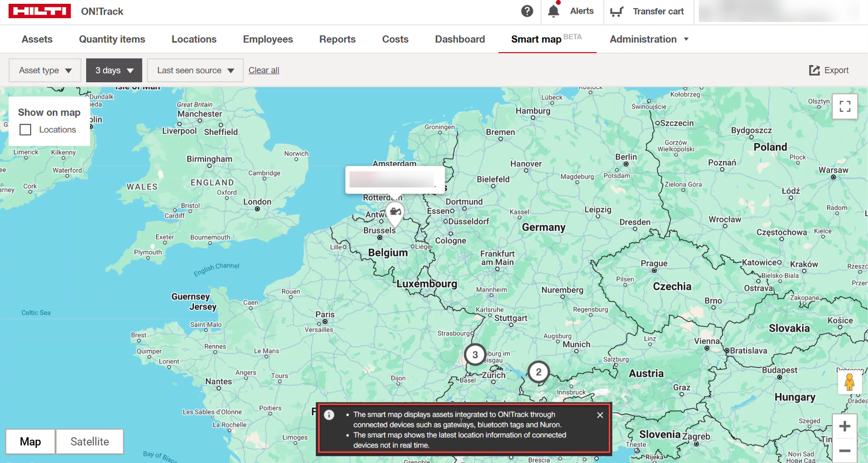Select the Map view button
868x463 pixels.
30,442
